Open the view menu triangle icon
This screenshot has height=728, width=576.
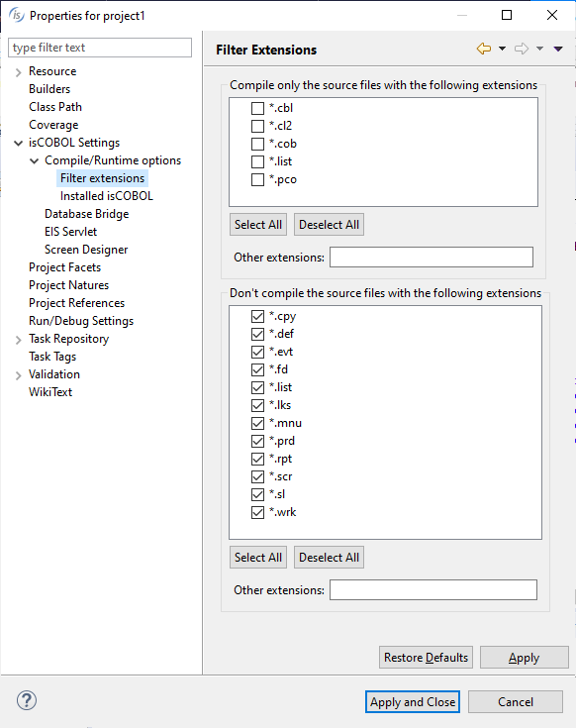pyautogui.click(x=558, y=49)
